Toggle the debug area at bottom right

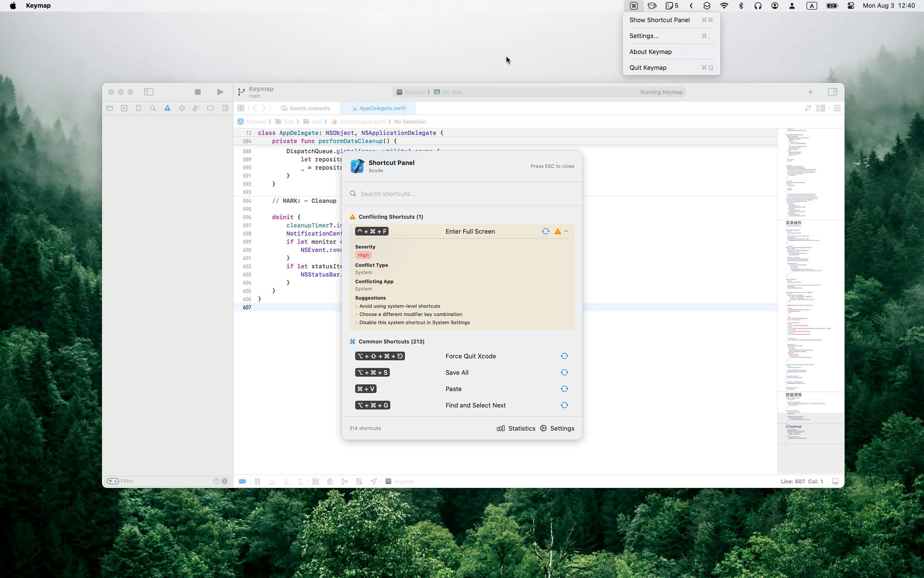[836, 481]
